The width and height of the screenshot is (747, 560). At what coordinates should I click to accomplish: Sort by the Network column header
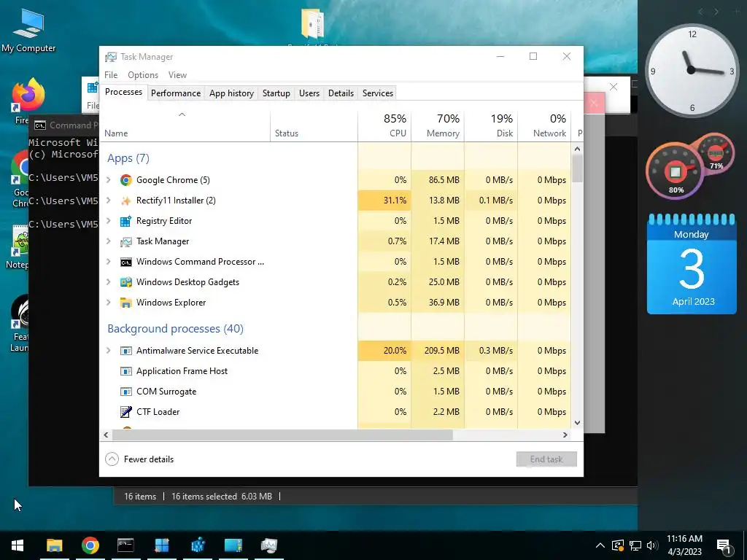pos(544,125)
